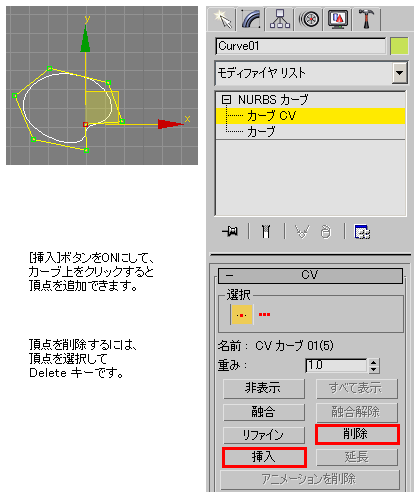
Task: Open the Utilities hammer icon
Action: (x=366, y=20)
